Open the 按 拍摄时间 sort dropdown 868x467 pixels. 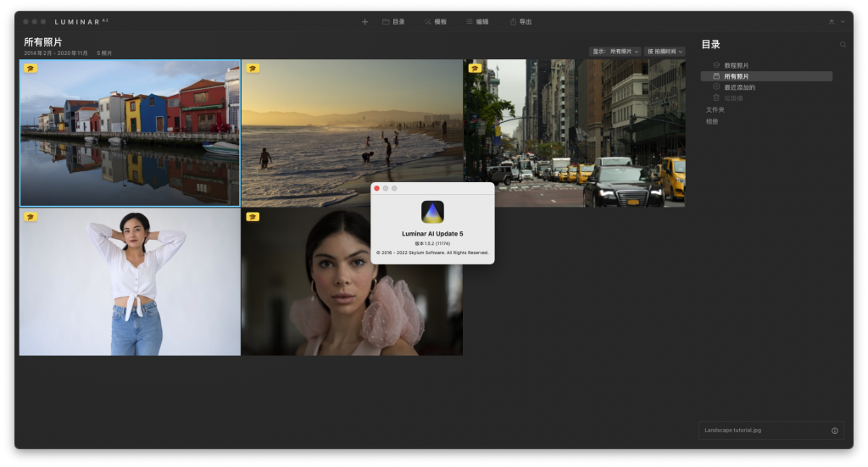click(x=665, y=52)
